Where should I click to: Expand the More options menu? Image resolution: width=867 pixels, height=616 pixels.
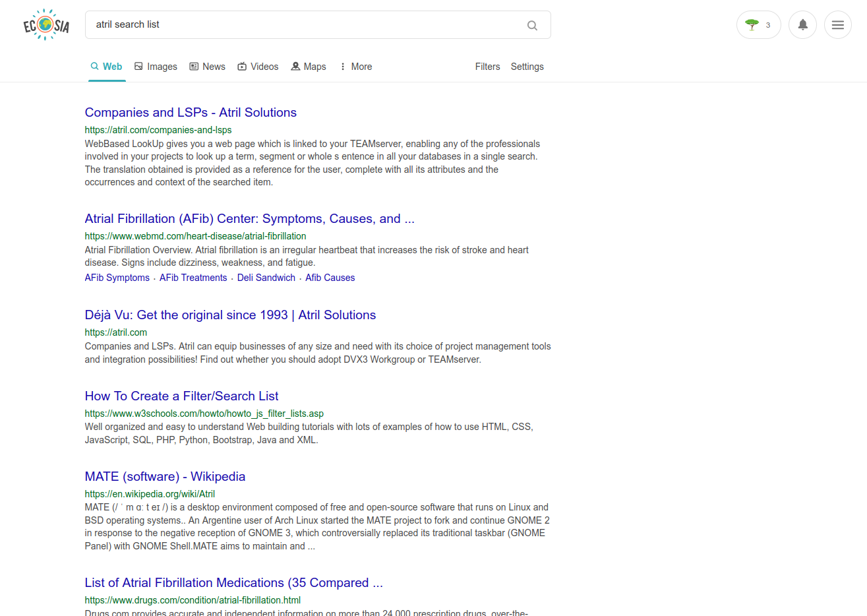(x=355, y=67)
